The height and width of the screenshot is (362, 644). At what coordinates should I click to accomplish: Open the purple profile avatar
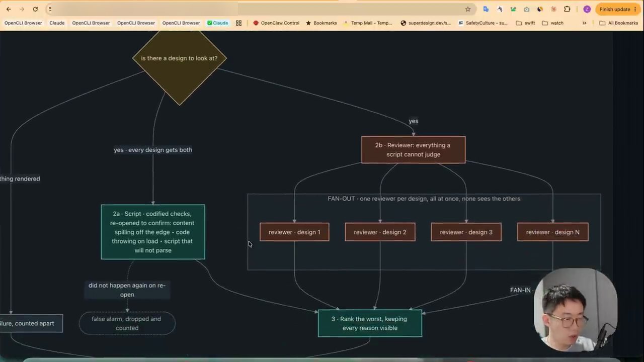click(x=587, y=9)
